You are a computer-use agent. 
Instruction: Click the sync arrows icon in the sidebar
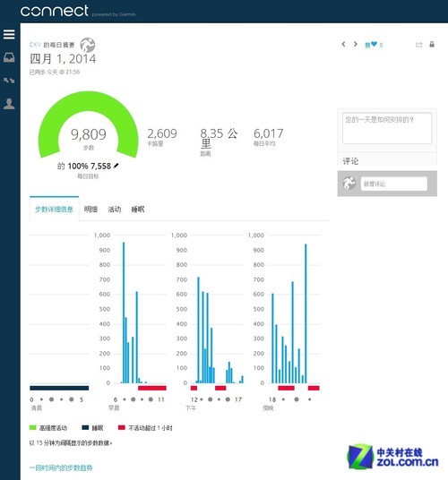[9, 81]
